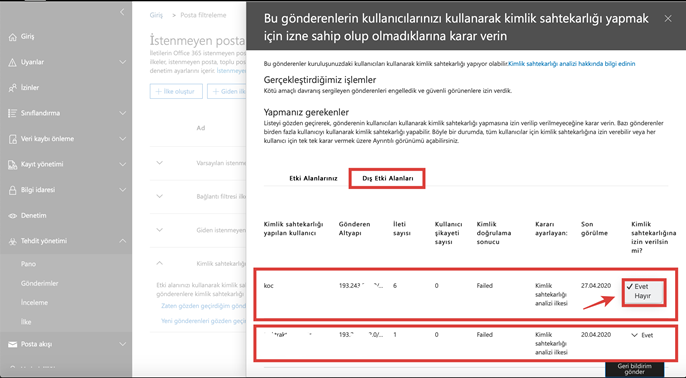
Task: Click the Ad column header behind panel
Action: (201, 128)
